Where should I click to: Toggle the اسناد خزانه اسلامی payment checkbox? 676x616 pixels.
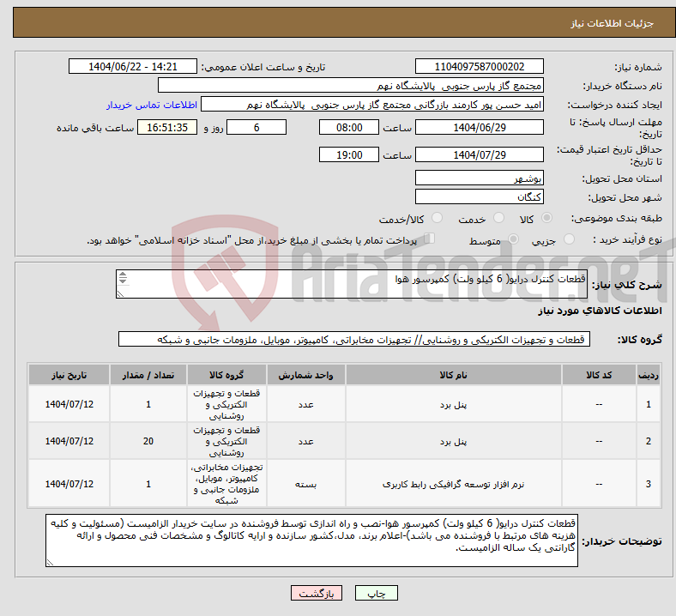430,239
